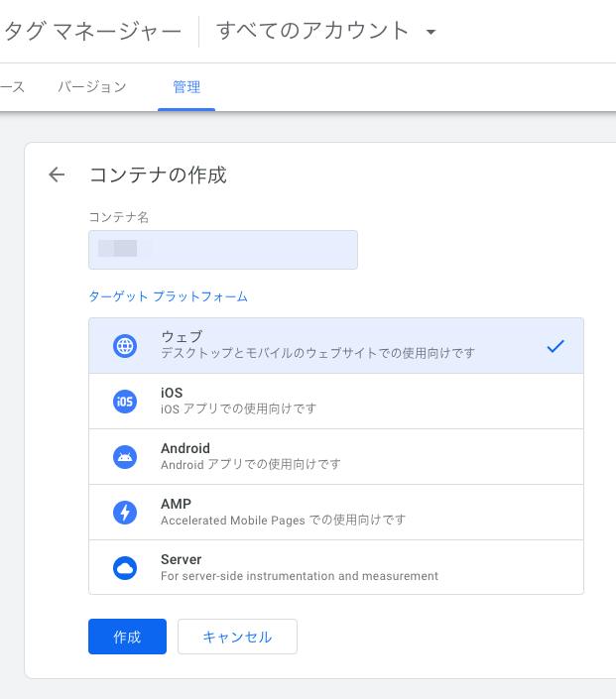
Task: Switch to the バージョン tab
Action: [92, 87]
